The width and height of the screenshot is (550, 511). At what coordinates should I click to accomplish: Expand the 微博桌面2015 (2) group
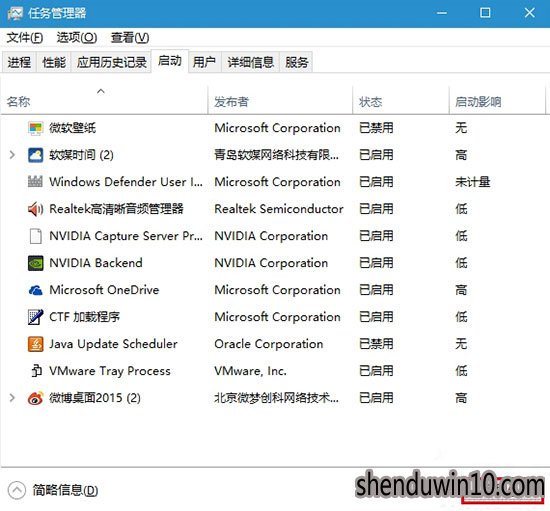[12, 398]
